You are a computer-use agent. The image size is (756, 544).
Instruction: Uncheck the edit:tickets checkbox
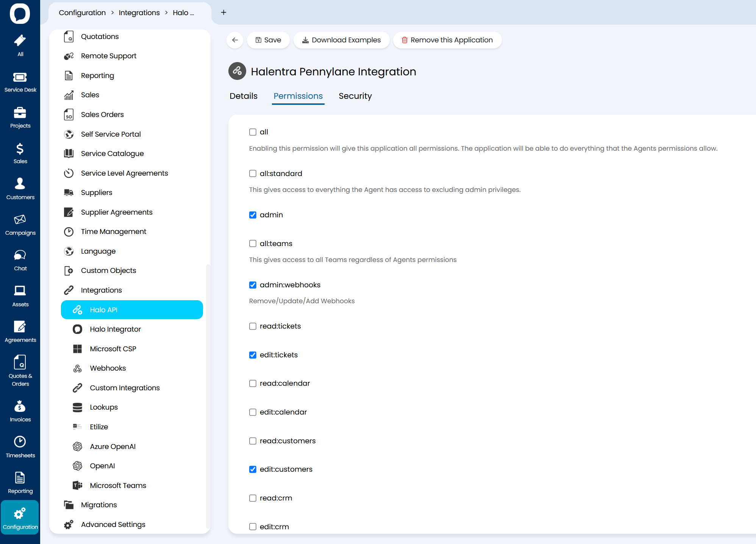[x=253, y=355]
